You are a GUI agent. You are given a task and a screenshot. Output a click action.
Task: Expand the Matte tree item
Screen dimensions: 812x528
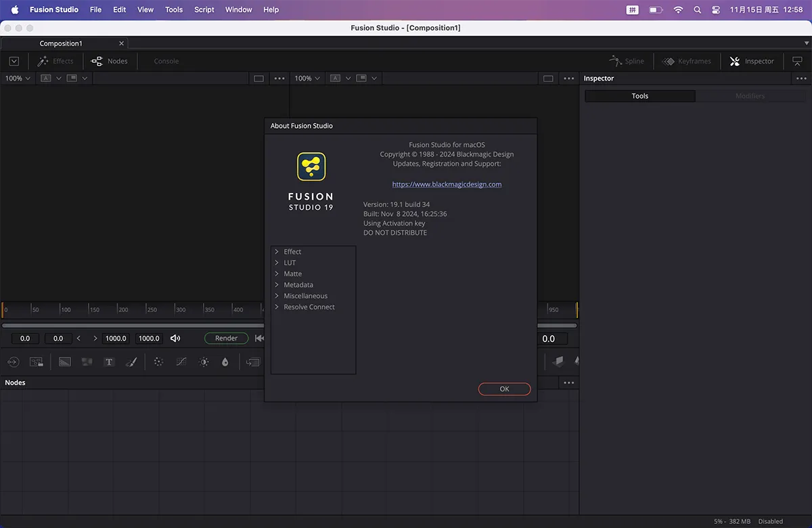277,273
